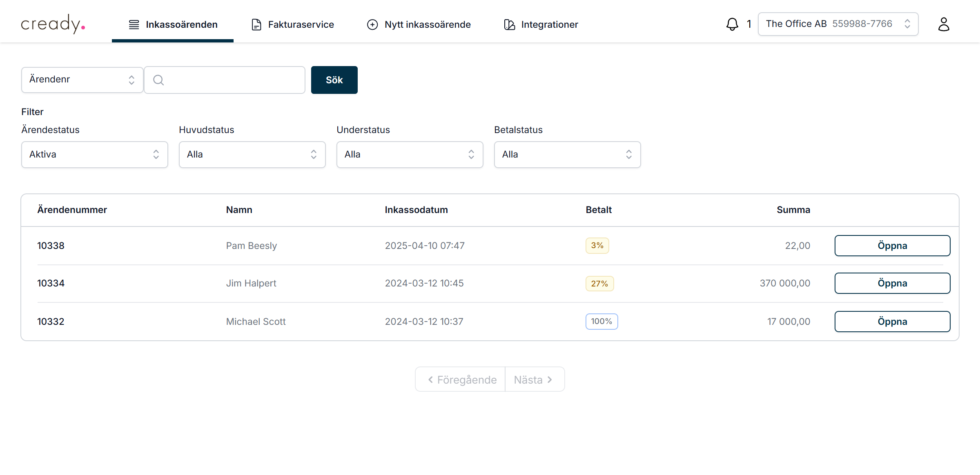Open the notification bell with one alert
This screenshot has height=475, width=980.
[732, 24]
